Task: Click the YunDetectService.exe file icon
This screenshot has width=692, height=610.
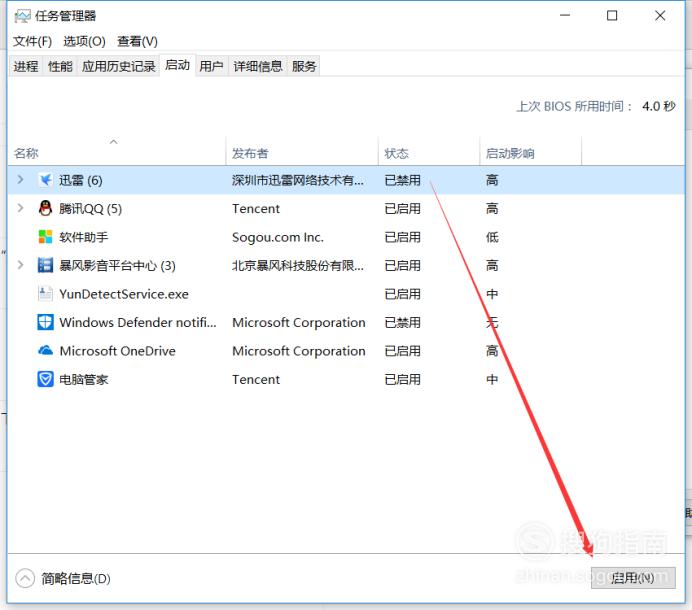Action: pos(45,294)
